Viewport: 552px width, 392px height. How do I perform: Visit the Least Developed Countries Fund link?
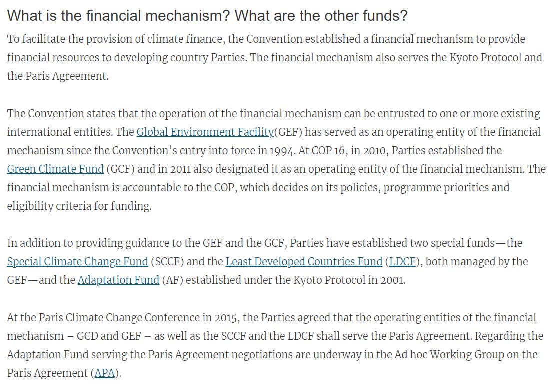(x=304, y=262)
